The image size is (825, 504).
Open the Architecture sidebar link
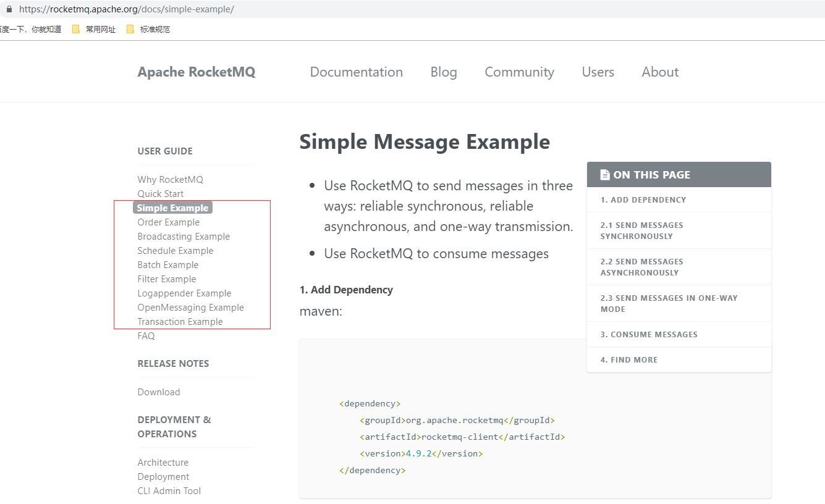(x=163, y=463)
